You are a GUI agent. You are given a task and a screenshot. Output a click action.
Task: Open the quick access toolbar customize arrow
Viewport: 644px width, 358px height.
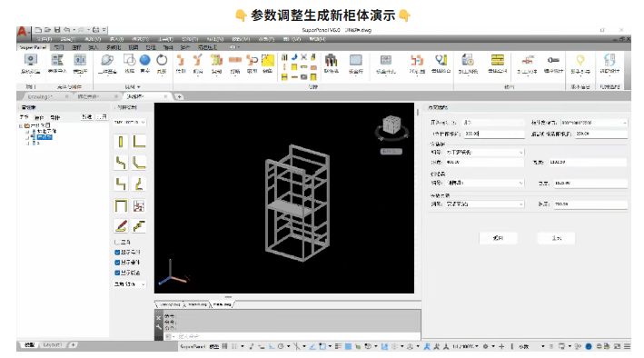(x=104, y=30)
